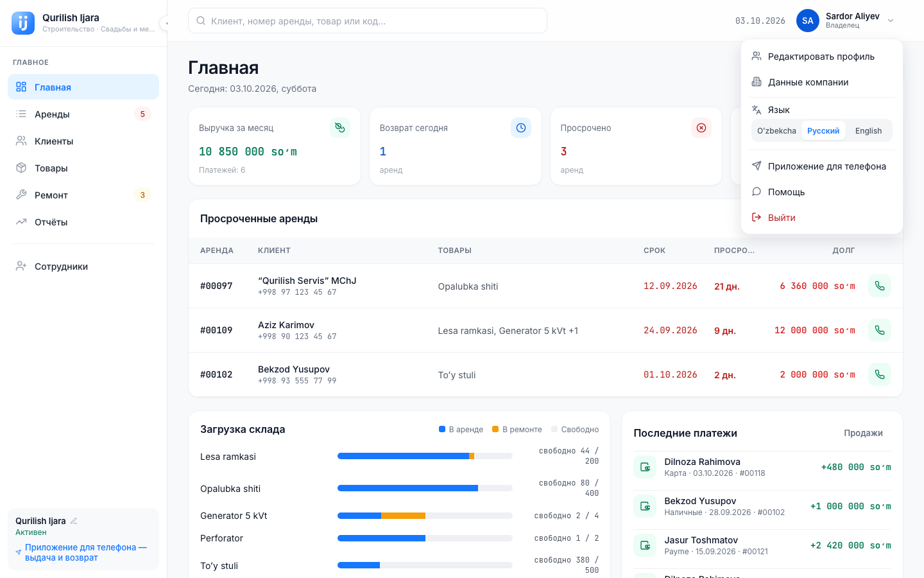924x578 pixels.
Task: Open rental #00102
Action: click(216, 374)
